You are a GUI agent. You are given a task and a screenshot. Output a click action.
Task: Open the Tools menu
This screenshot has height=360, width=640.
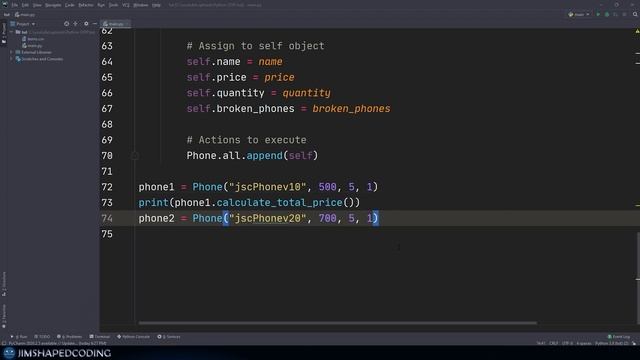113,5
